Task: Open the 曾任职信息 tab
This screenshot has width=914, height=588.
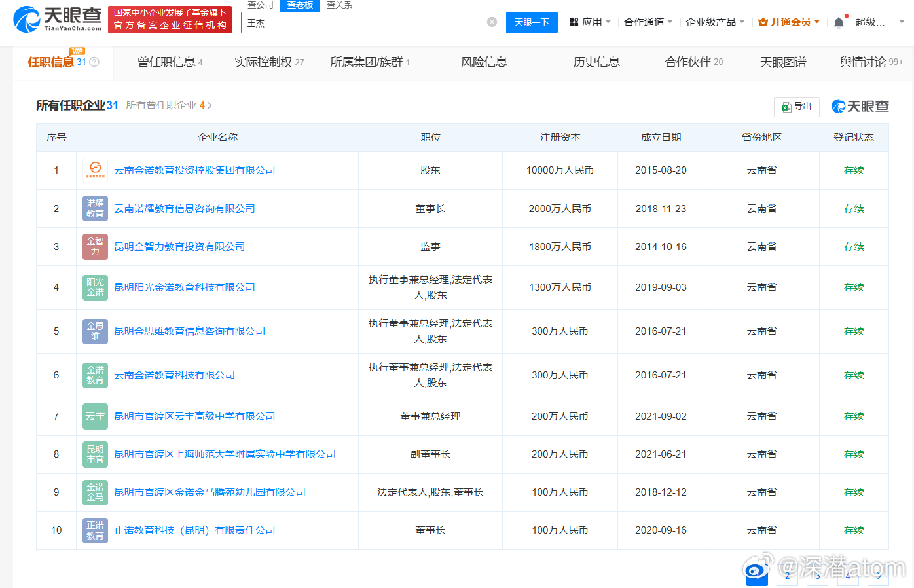Action: click(170, 62)
